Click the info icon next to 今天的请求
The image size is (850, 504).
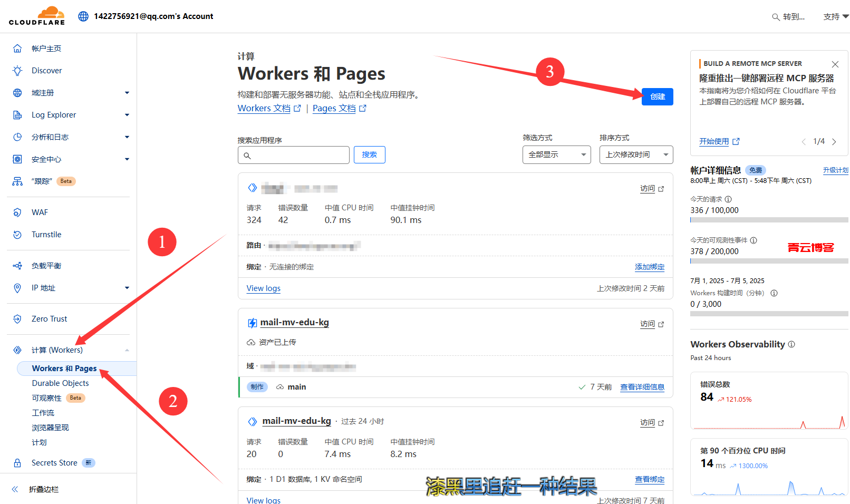[x=728, y=199]
